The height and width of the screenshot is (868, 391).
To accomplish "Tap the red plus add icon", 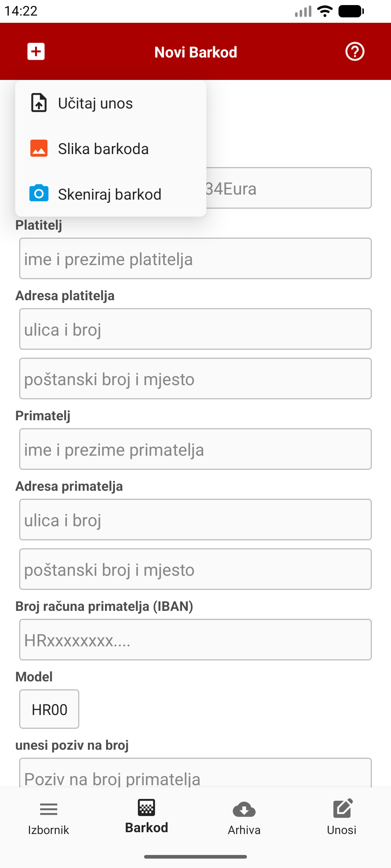I will coord(36,52).
